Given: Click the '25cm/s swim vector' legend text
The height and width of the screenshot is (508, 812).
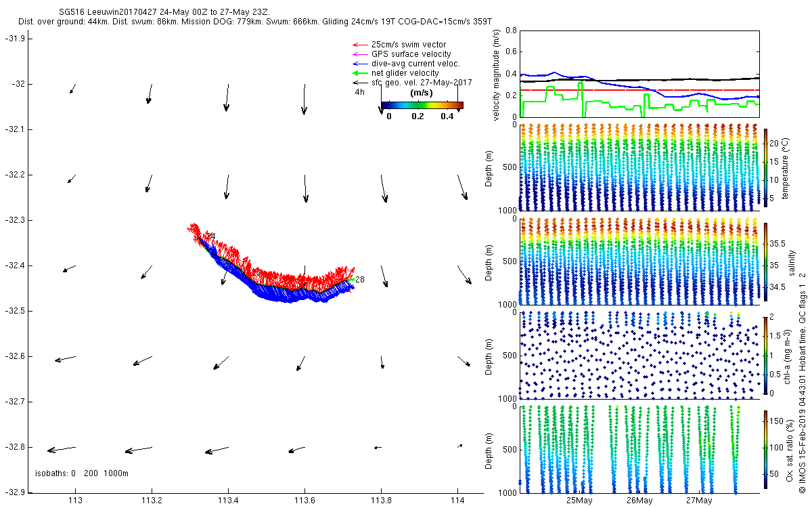Looking at the screenshot, I should pyautogui.click(x=409, y=45).
